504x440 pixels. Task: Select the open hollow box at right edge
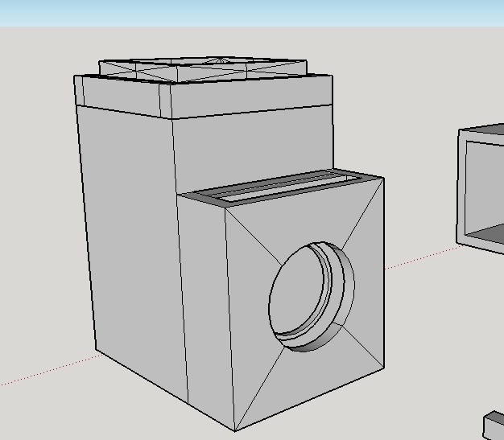coord(481,189)
